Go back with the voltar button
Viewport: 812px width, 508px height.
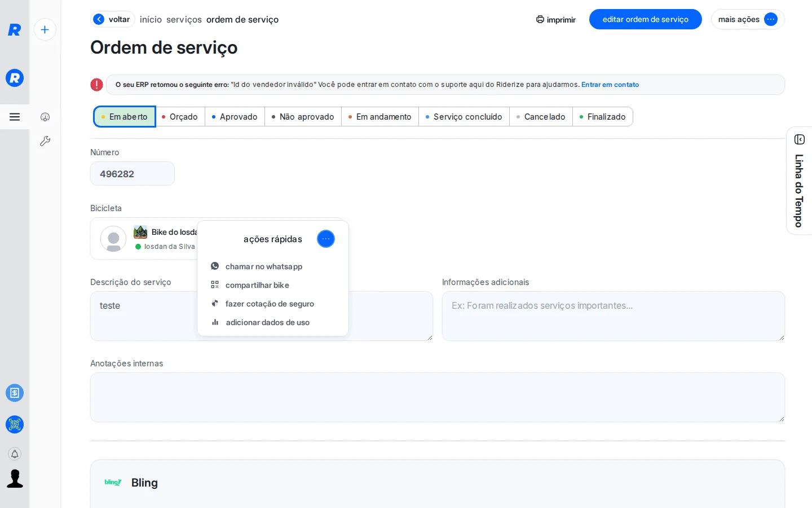[113, 19]
